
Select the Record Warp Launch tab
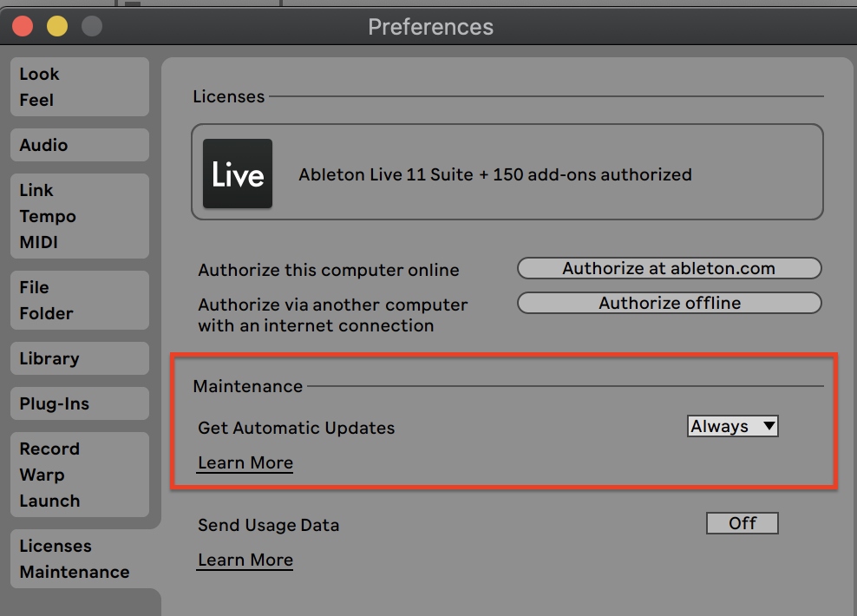pyautogui.click(x=80, y=475)
